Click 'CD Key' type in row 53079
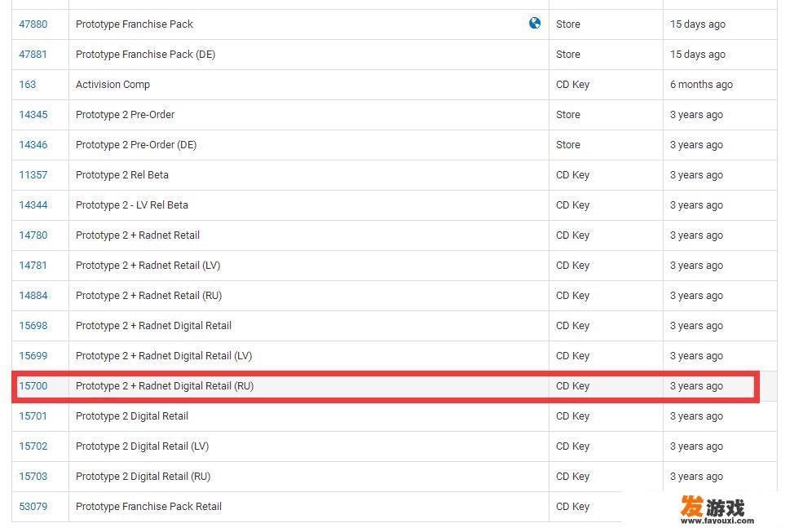Viewport: 794px width, 532px height. click(x=573, y=507)
